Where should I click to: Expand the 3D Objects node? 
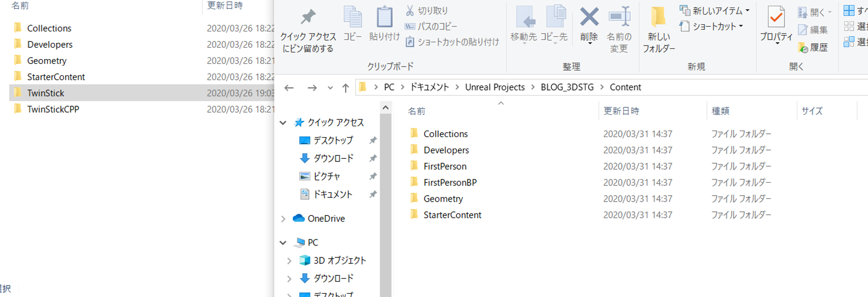point(289,261)
